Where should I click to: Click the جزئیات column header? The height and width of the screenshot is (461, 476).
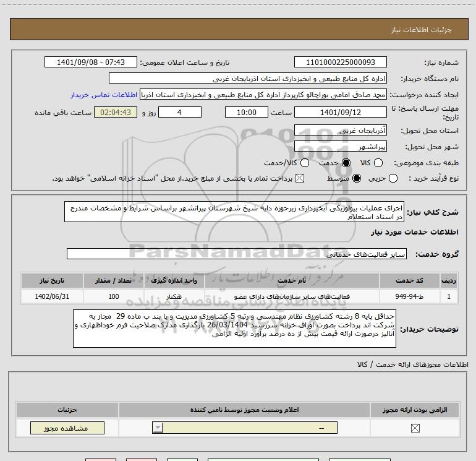pyautogui.click(x=67, y=410)
